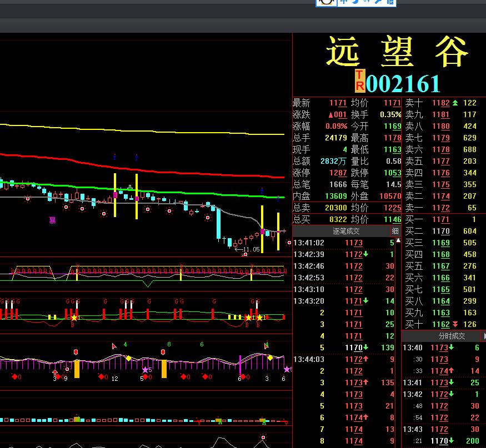This screenshot has height=448, width=486.
Task: Click the 13:44:03 tick row
Action: click(344, 359)
